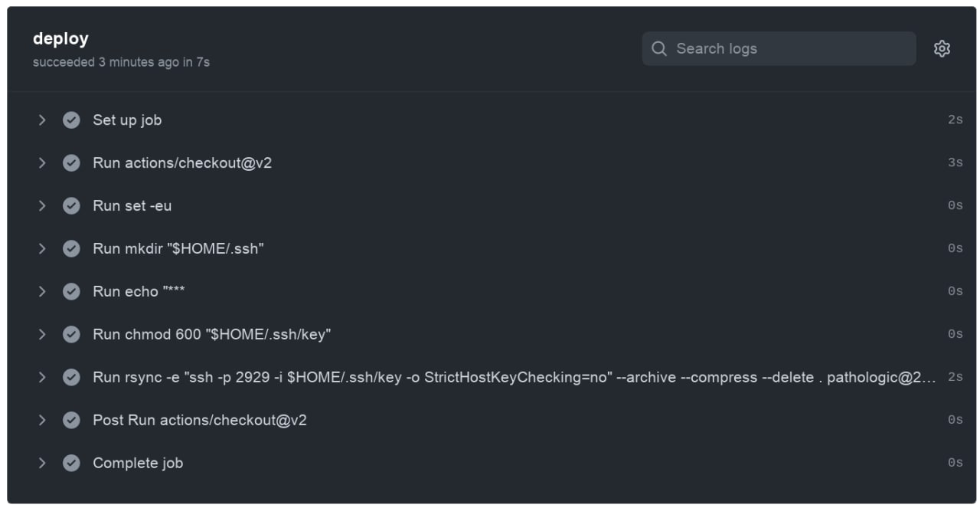The image size is (980, 508).
Task: Click success checkmark next to actions/checkout@v2 step
Action: 71,162
